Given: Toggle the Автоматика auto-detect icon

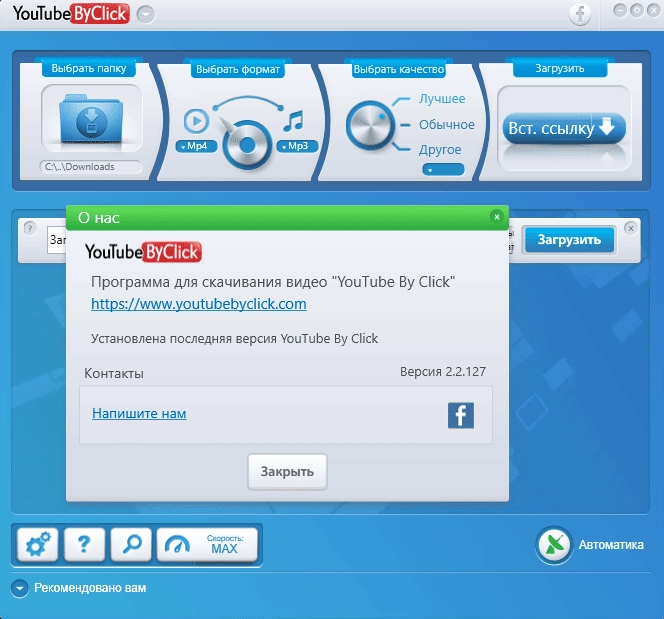Looking at the screenshot, I should pyautogui.click(x=553, y=545).
